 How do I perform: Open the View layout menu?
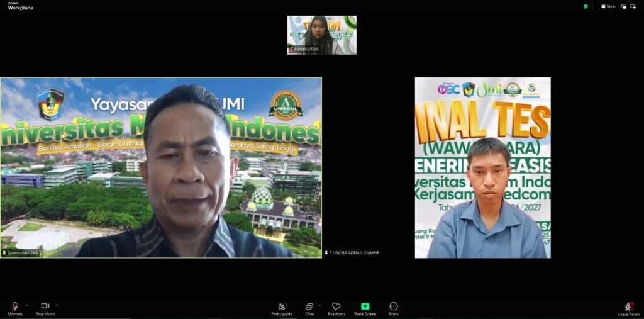coord(608,6)
